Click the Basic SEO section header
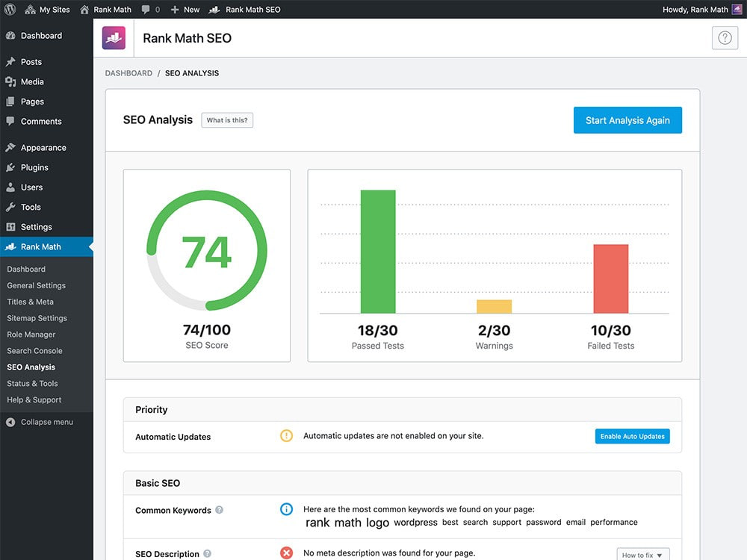Image resolution: width=747 pixels, height=560 pixels. pos(403,483)
